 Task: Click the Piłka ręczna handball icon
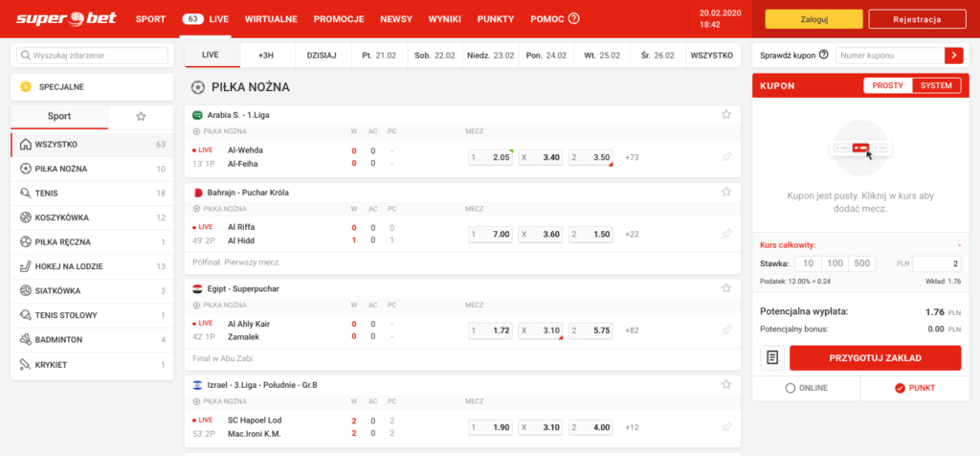(26, 242)
